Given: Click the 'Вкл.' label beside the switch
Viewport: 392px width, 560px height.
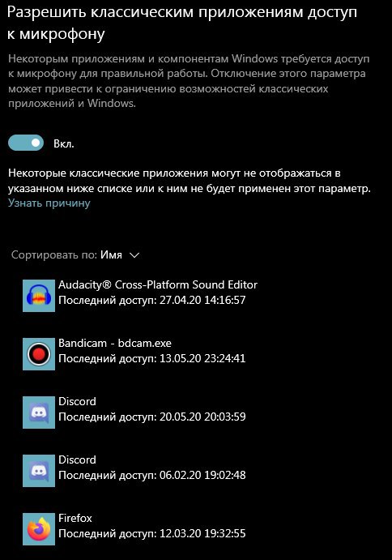Looking at the screenshot, I should tap(63, 143).
